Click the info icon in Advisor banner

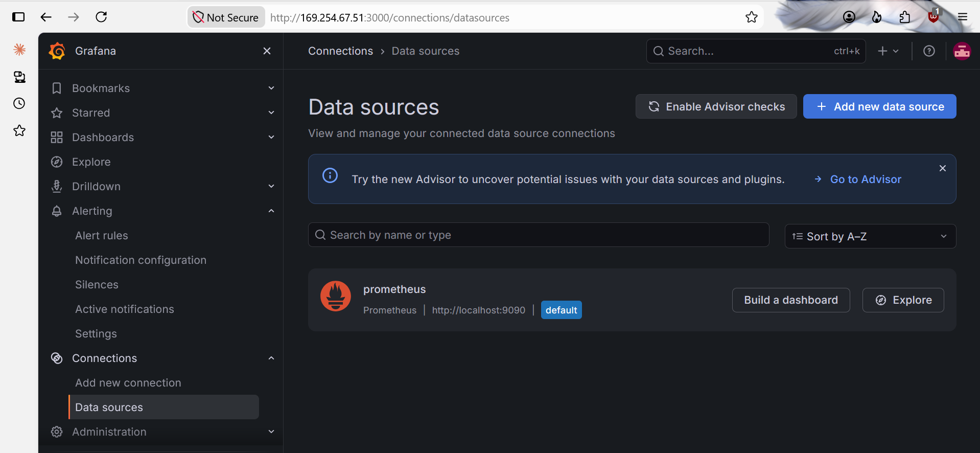click(x=330, y=175)
